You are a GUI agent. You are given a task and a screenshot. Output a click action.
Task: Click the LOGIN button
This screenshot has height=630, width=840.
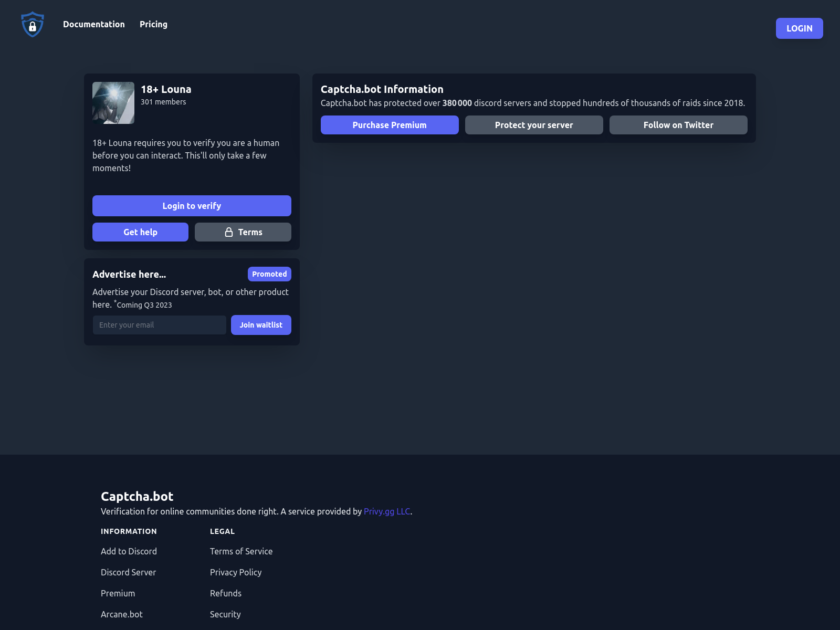click(x=799, y=28)
